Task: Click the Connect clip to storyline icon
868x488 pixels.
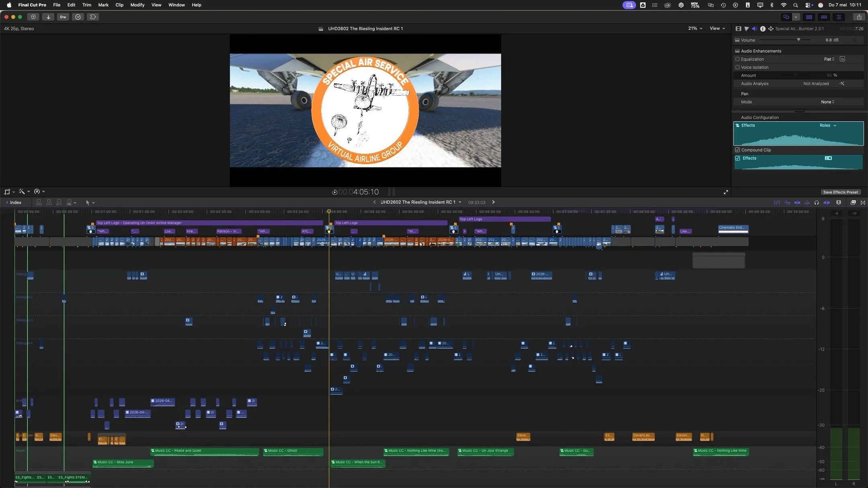Action: tap(39, 202)
